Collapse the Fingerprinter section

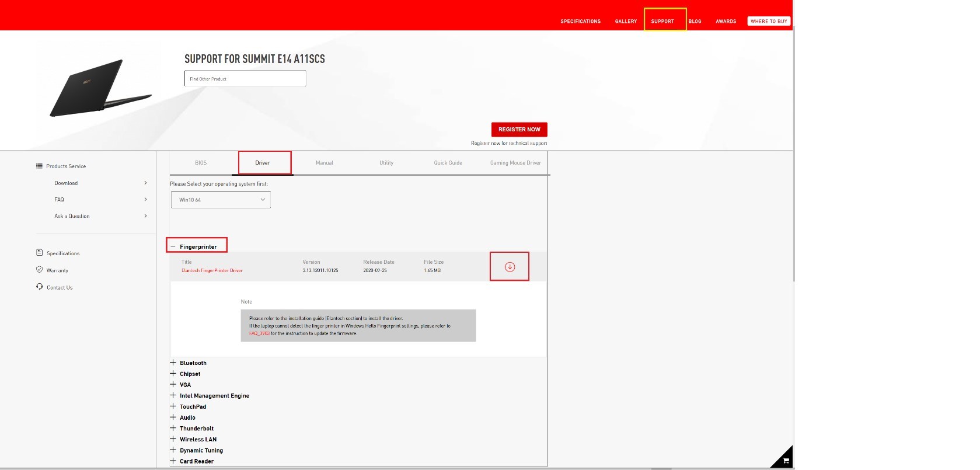173,246
